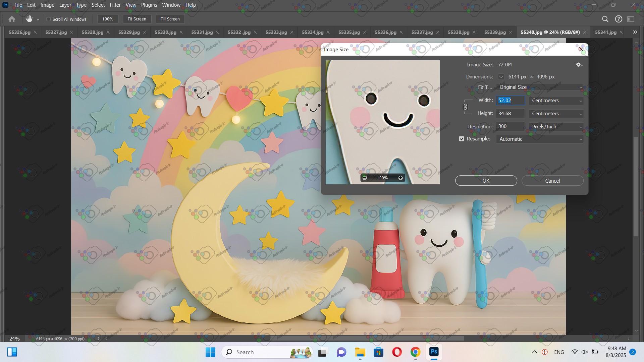Open the muted volume tray icon
This screenshot has height=362, width=644.
(x=585, y=352)
